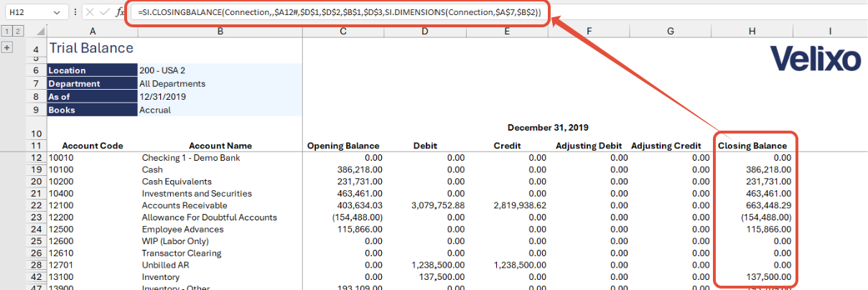Open the Name Box dropdown arrow

click(x=58, y=13)
